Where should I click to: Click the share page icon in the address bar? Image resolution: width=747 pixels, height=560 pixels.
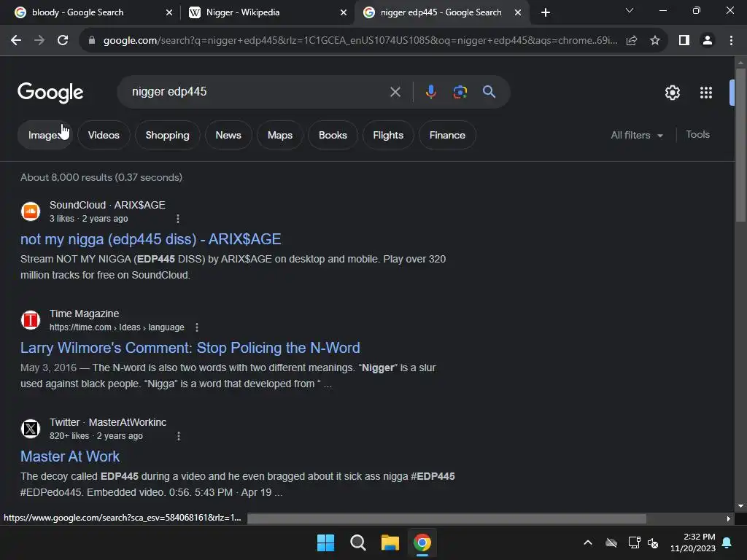pos(632,41)
